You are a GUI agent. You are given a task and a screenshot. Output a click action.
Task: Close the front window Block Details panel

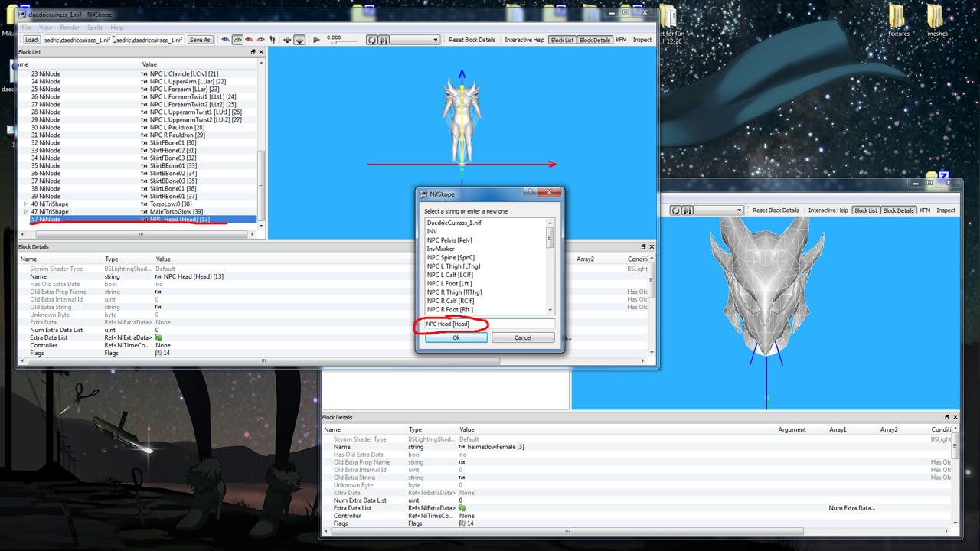click(x=652, y=246)
